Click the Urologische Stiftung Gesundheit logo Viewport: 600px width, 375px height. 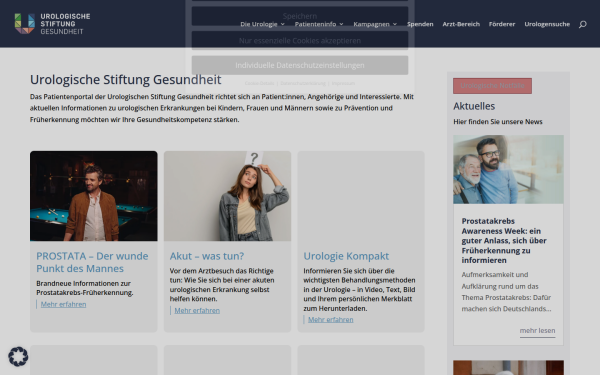coord(52,24)
